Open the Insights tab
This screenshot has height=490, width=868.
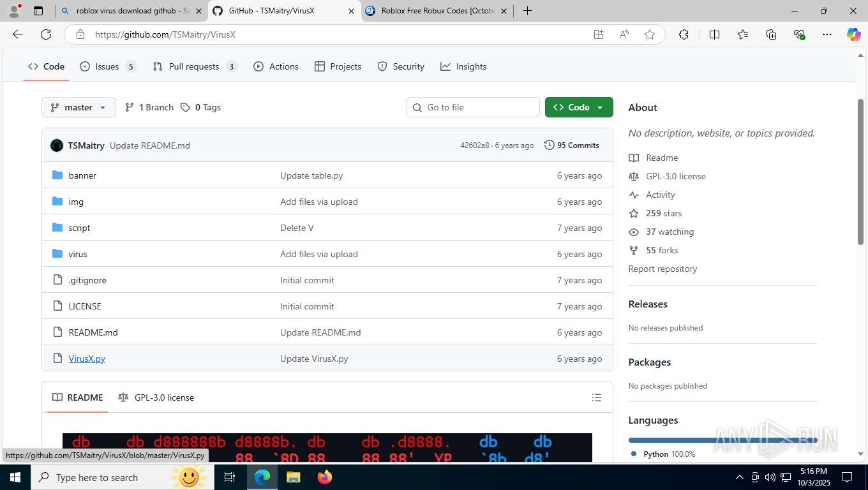[463, 66]
